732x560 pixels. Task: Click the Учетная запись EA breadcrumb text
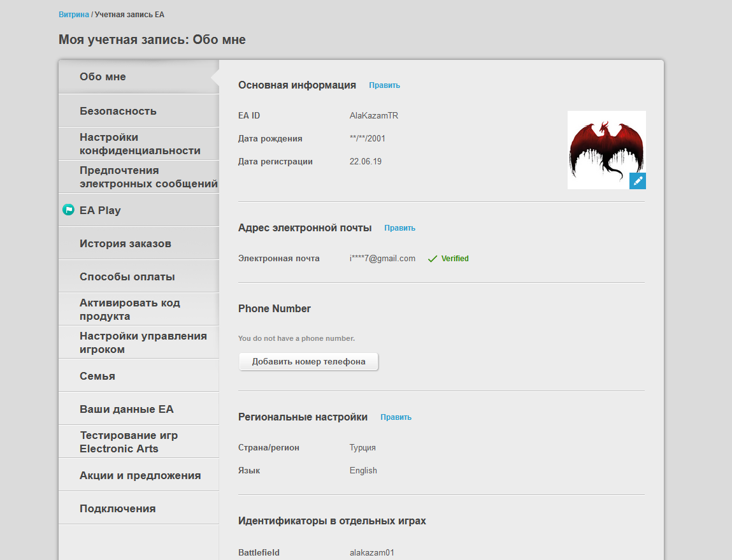pos(129,15)
